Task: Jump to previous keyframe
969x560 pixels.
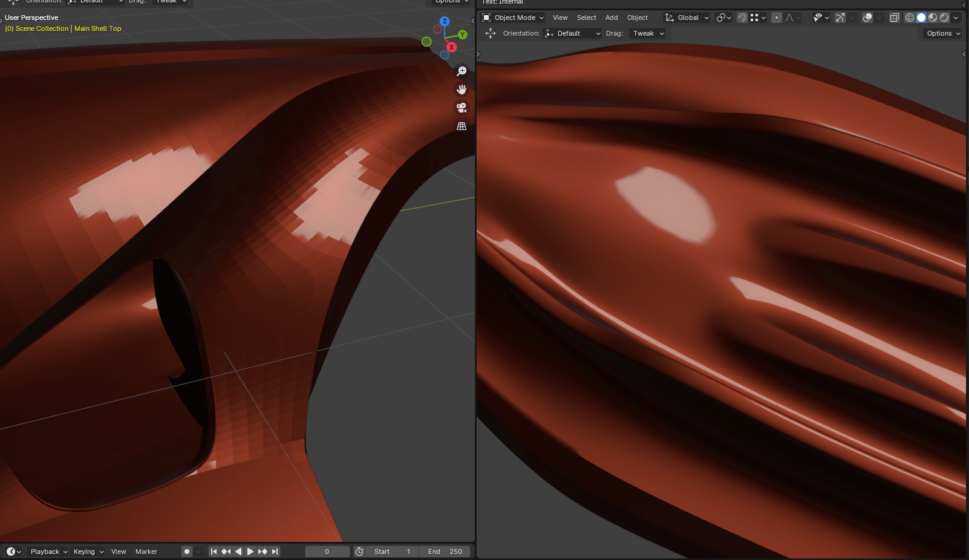Action: (226, 552)
